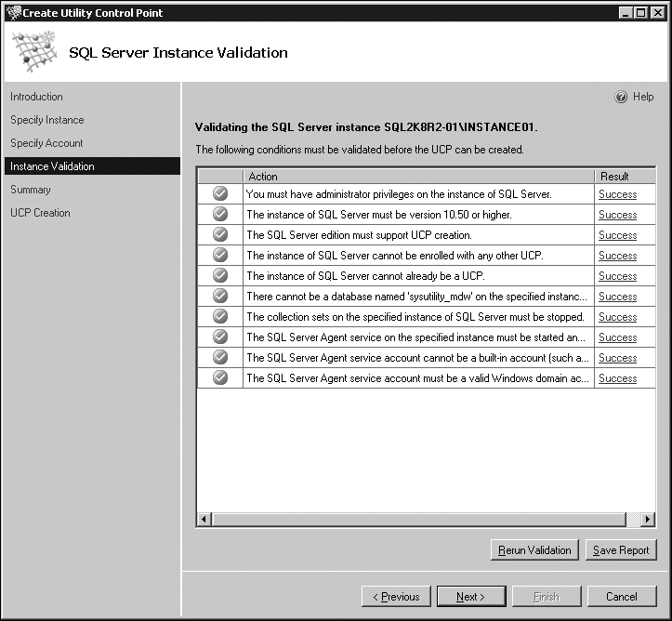672x621 pixels.
Task: Click checkmark icon for valid Windows domain row
Action: point(220,377)
